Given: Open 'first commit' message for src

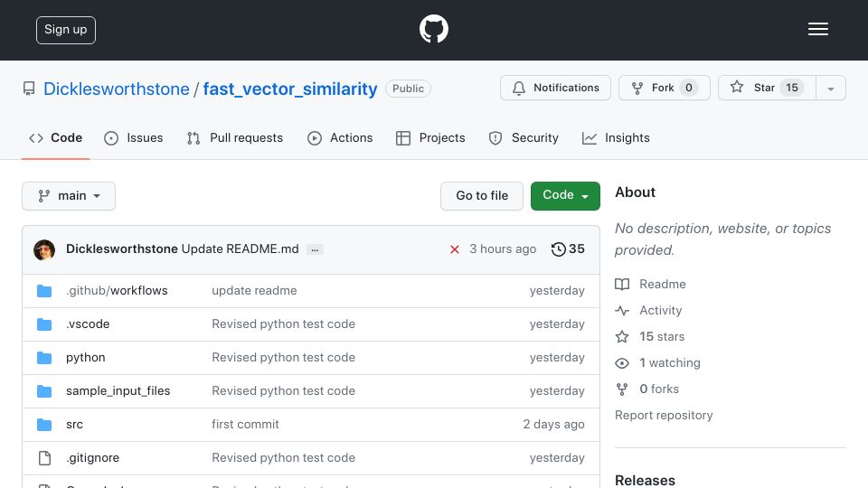Looking at the screenshot, I should [x=245, y=425].
